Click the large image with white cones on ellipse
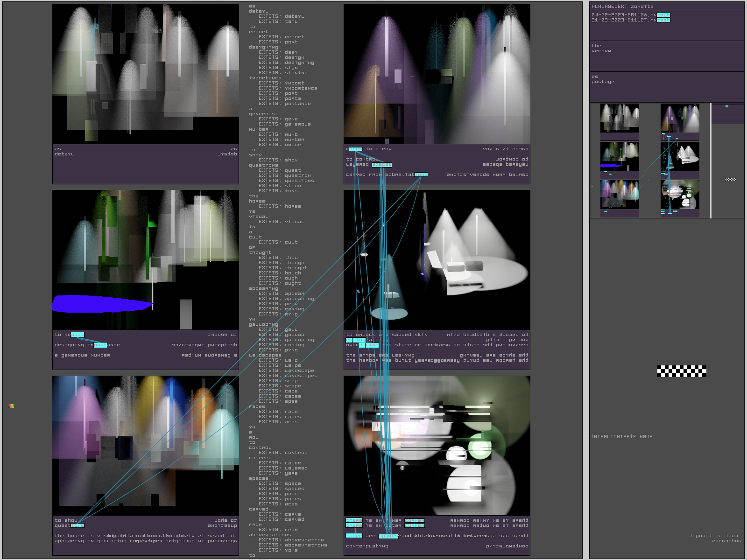This screenshot has width=747, height=560. click(x=437, y=260)
